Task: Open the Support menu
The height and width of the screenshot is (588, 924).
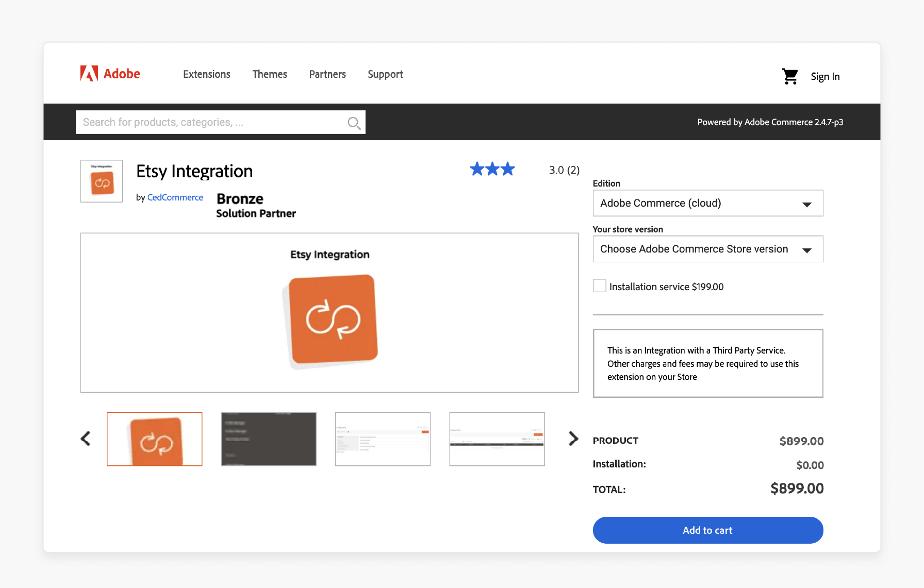Action: click(x=385, y=74)
